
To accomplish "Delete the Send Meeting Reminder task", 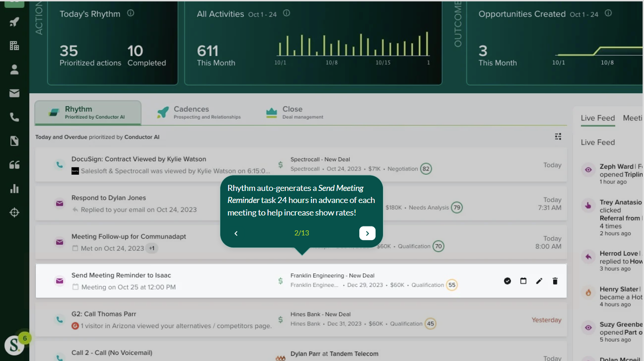I will pyautogui.click(x=555, y=281).
